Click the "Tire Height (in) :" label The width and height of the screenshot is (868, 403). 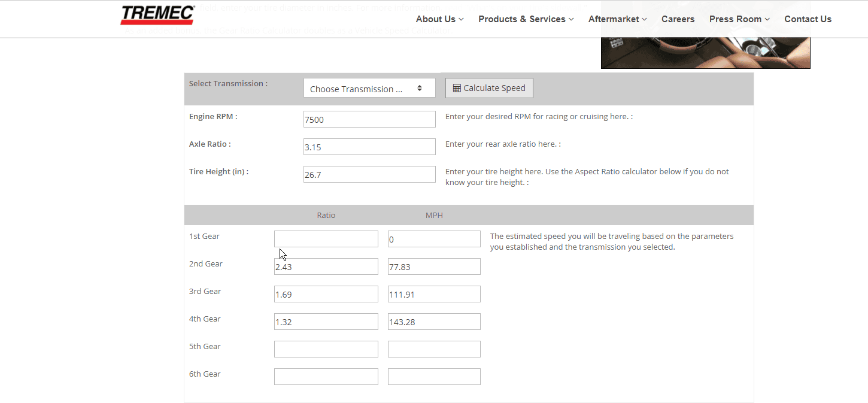point(218,172)
